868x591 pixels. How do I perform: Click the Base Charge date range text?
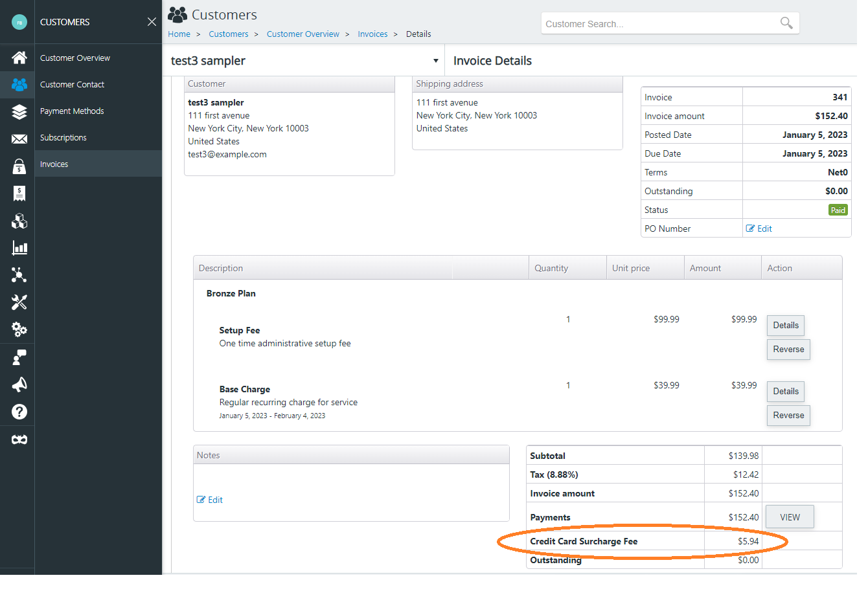coord(272,416)
